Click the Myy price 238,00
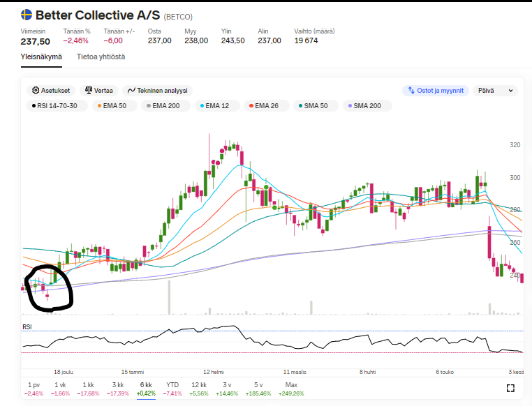 tap(196, 40)
